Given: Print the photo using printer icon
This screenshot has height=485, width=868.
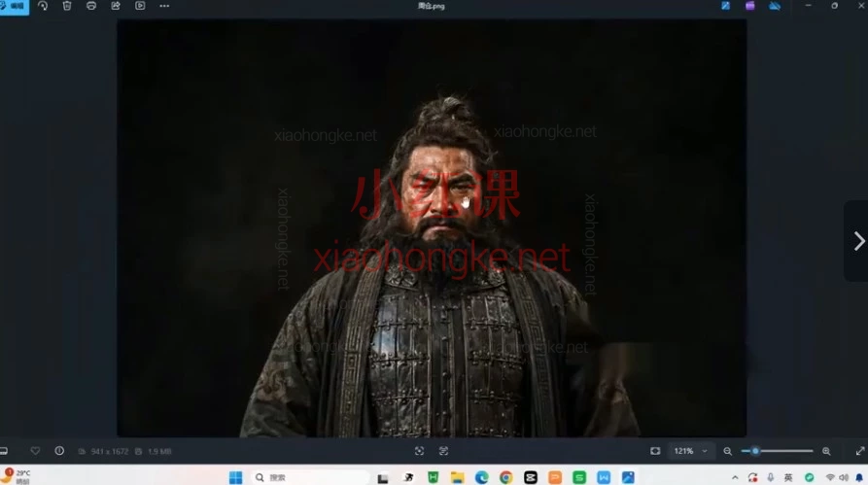Looking at the screenshot, I should (x=91, y=6).
